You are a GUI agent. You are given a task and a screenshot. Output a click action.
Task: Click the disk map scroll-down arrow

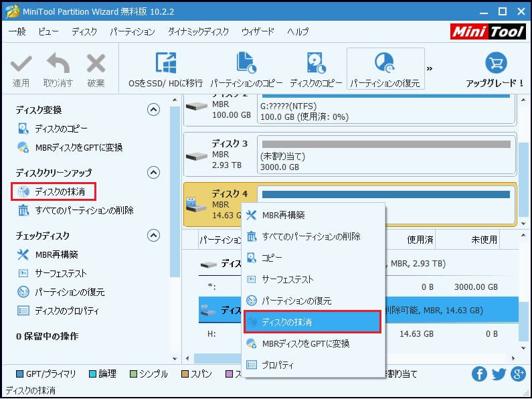click(x=523, y=224)
